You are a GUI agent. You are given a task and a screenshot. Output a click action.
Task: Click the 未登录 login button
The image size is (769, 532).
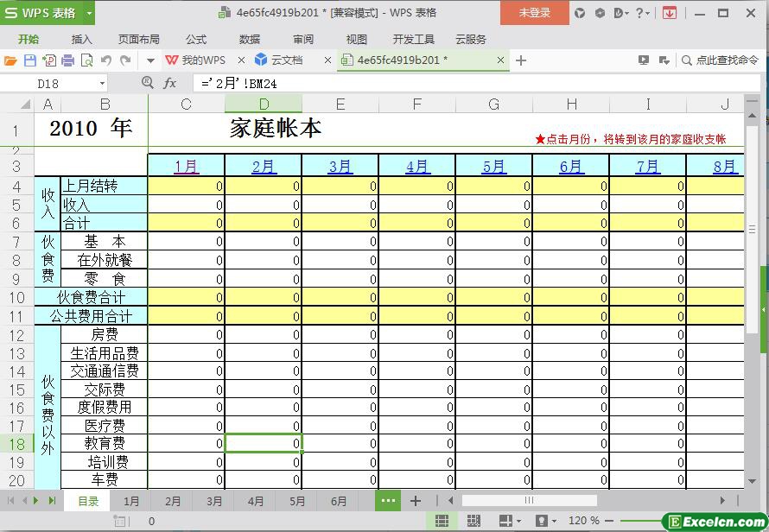tap(534, 13)
